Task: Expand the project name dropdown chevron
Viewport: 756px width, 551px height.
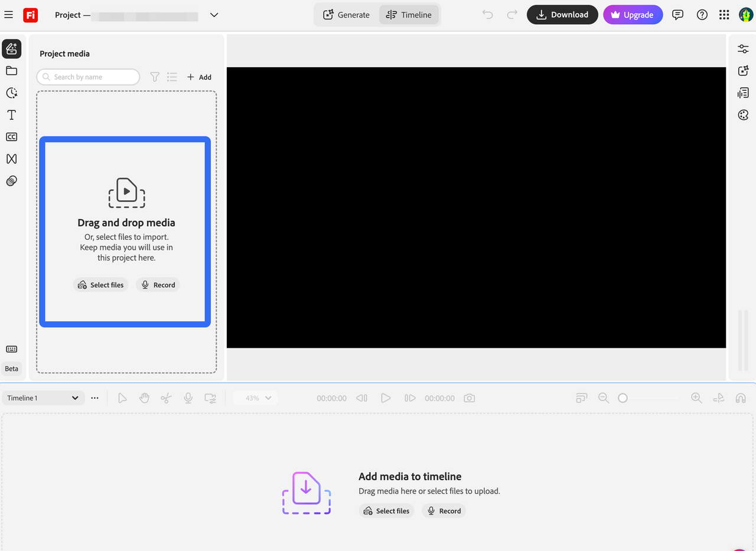Action: tap(214, 15)
